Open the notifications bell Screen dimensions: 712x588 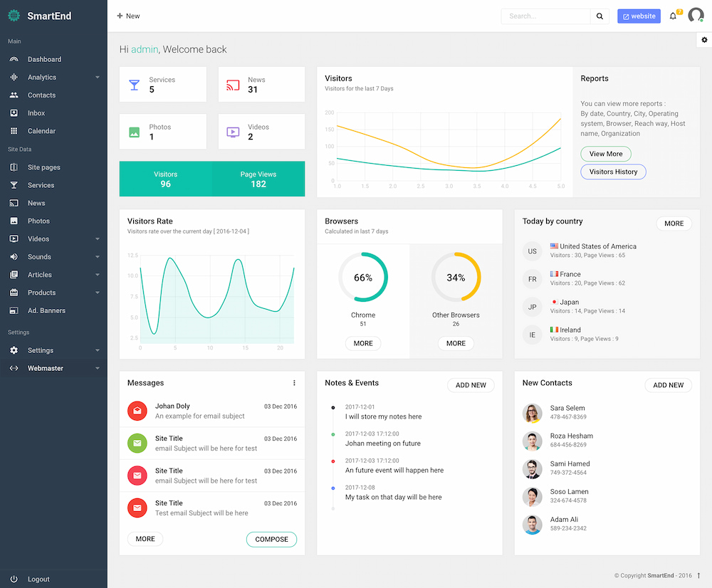click(x=671, y=16)
